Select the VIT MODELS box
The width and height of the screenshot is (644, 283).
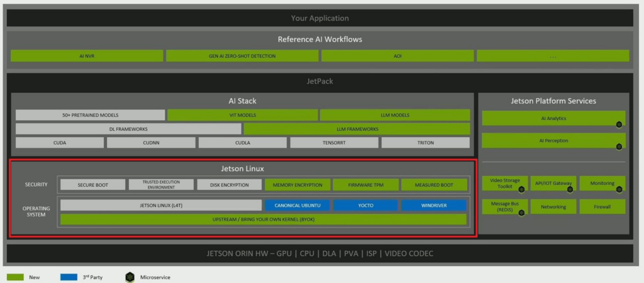click(243, 115)
